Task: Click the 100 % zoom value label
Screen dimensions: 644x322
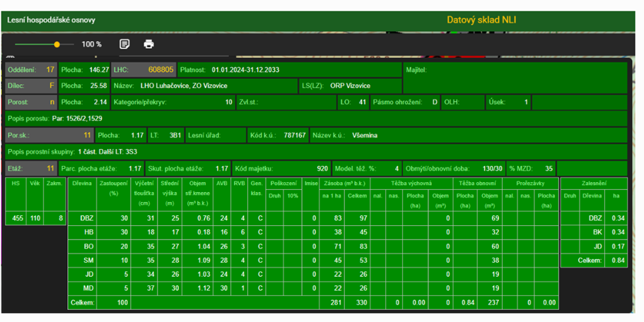Action: coord(91,44)
